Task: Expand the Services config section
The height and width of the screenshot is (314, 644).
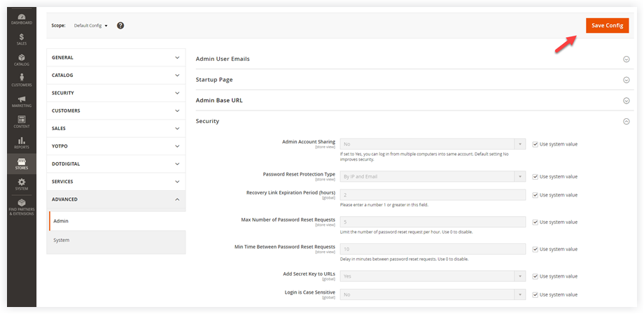Action: (115, 181)
